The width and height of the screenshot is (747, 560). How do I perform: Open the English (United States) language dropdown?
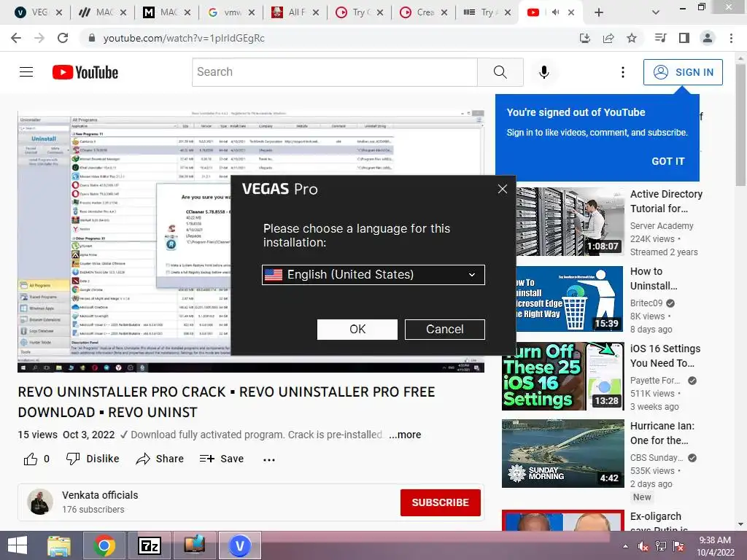coord(373,275)
